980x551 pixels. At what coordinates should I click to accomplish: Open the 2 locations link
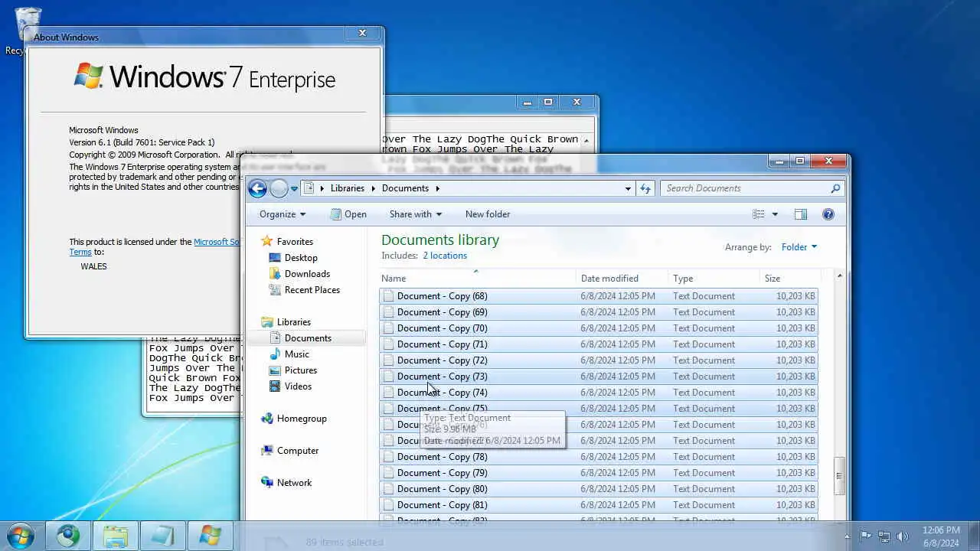445,256
